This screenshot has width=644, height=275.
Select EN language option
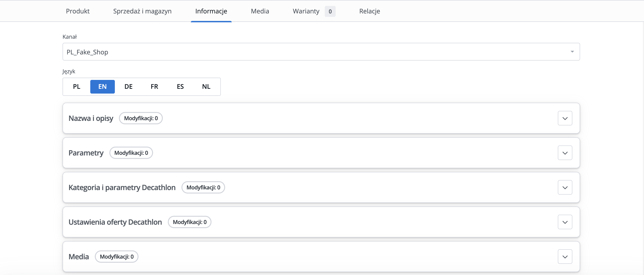(103, 87)
